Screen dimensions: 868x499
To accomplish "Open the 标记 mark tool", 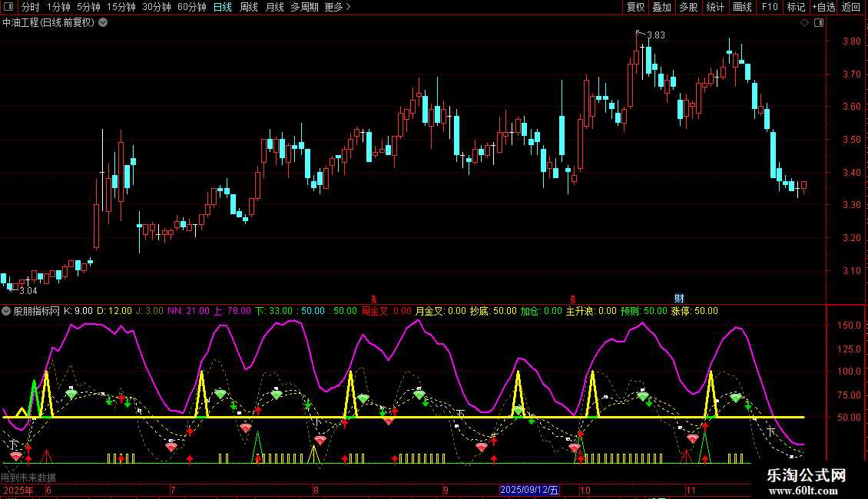I will 796,7.
